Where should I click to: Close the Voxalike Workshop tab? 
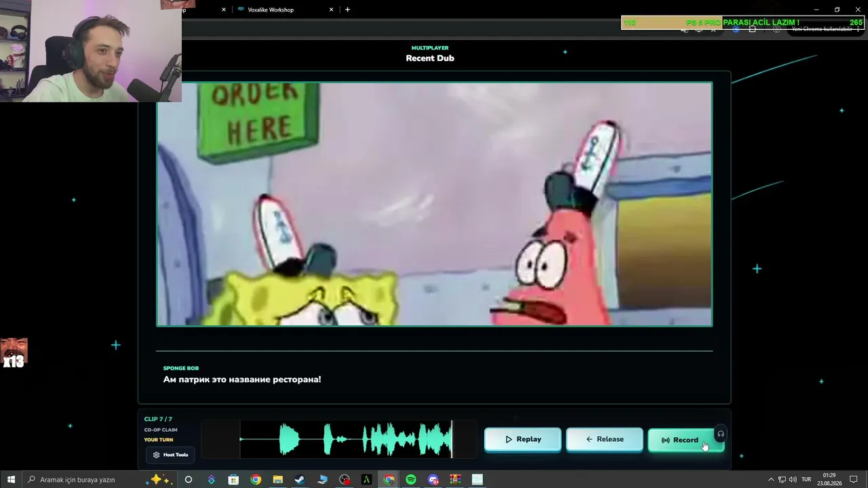pyautogui.click(x=331, y=9)
